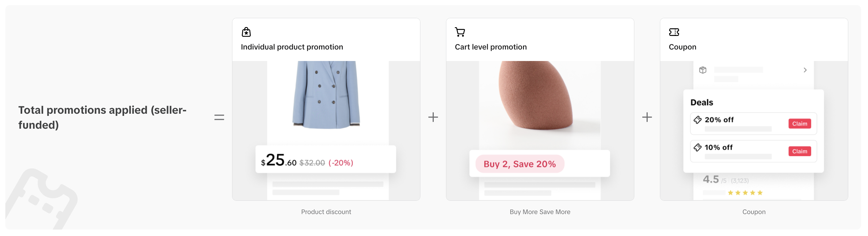Click the Buy More Save More caption
868x236 pixels.
[x=540, y=212]
